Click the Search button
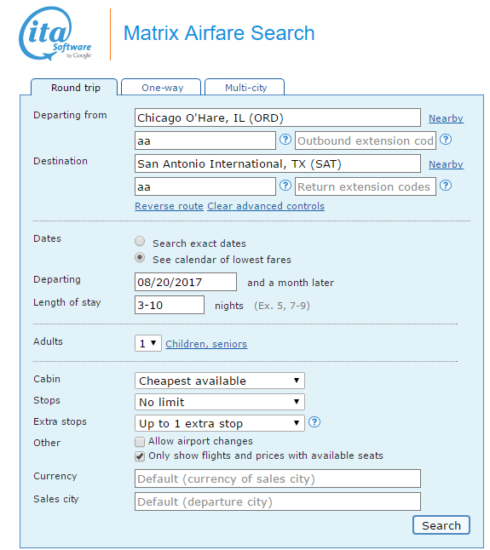490x550 pixels. click(441, 525)
